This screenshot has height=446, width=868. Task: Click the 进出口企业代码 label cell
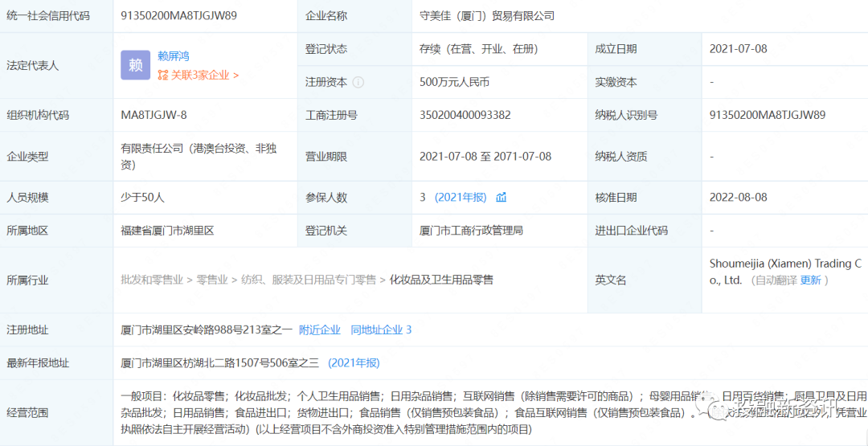645,231
